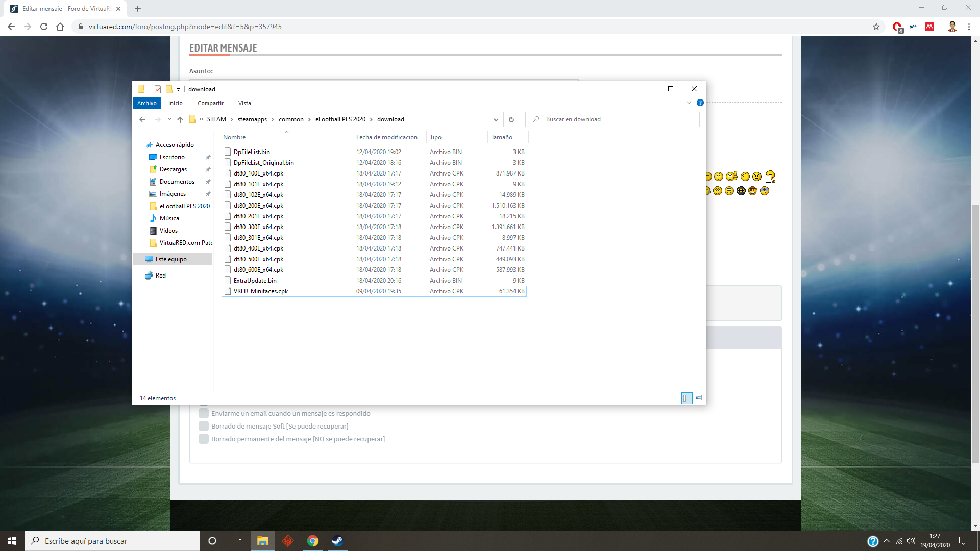Check permanent message deletion checkbox

203,439
